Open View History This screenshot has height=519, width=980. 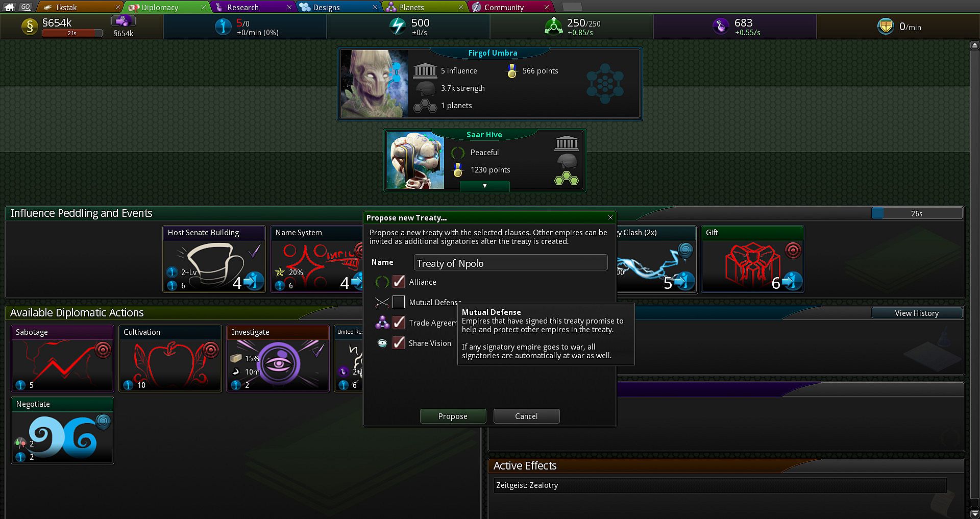(x=917, y=313)
